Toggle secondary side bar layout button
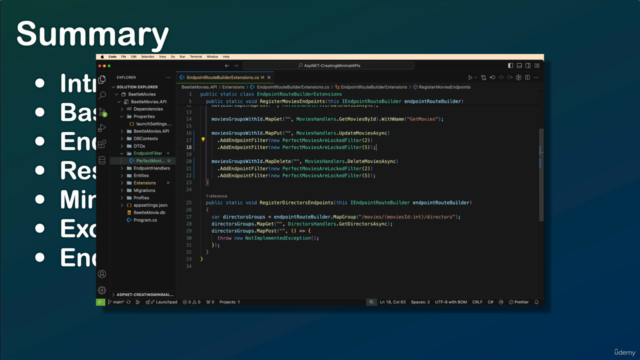 (x=528, y=66)
